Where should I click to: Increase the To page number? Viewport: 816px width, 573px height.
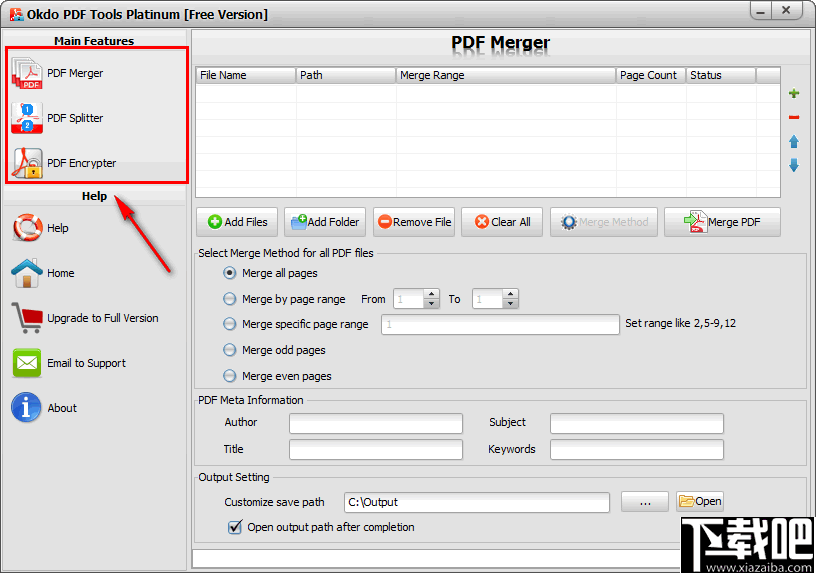511,294
